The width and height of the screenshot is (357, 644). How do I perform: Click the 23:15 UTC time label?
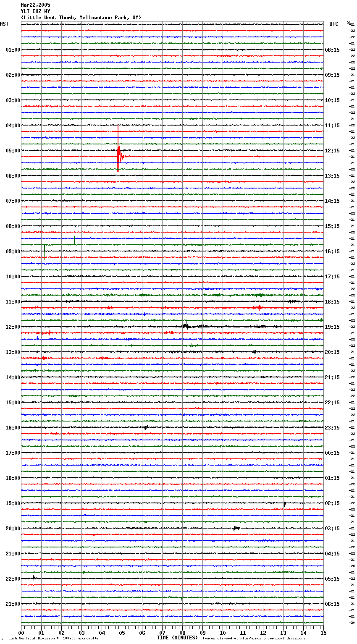332,428
